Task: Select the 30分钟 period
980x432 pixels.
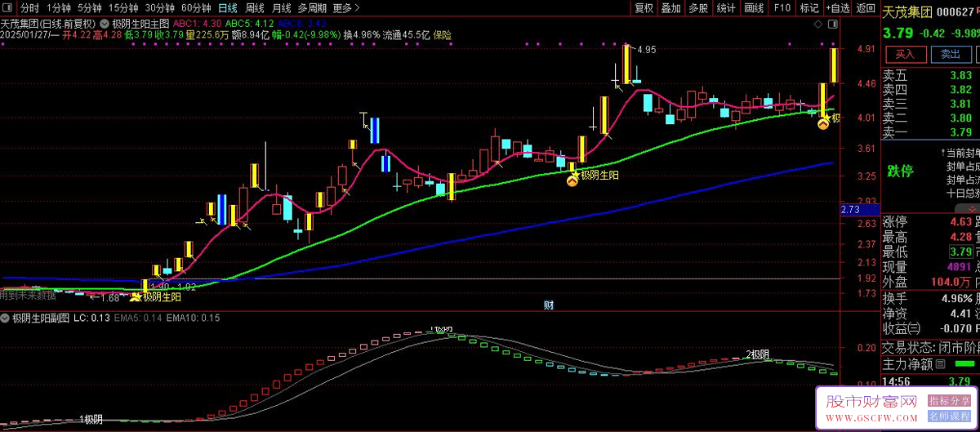Action: tap(160, 8)
